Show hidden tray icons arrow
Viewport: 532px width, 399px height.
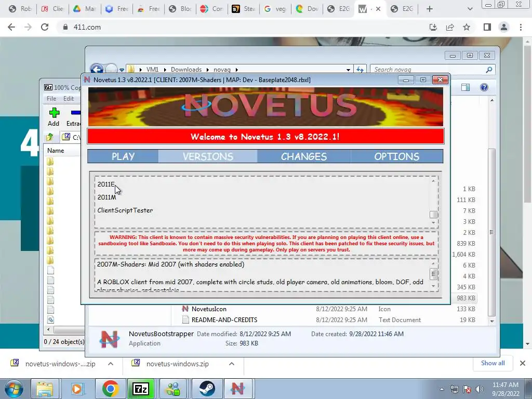tap(442, 389)
